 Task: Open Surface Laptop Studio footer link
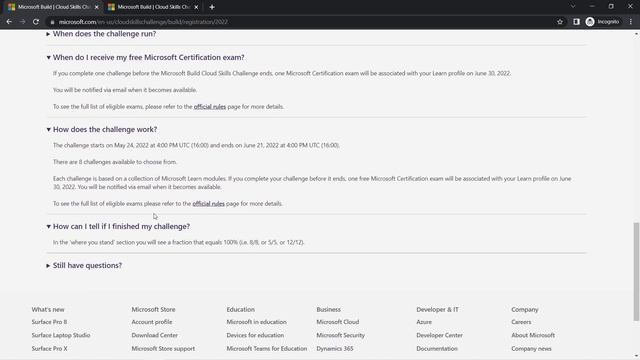click(61, 335)
